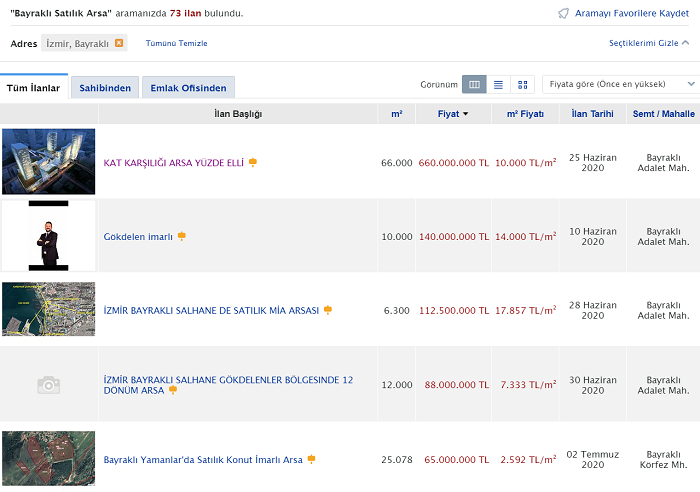Viewport: 700px width, 492px height.
Task: Click badge icon beside KAT KARŞILIĞI ARSA listing
Action: (253, 162)
